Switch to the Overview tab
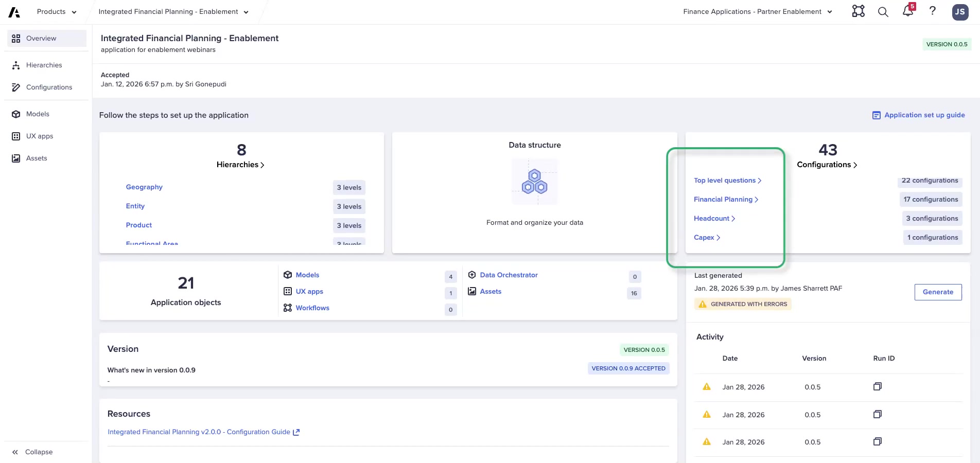 [x=41, y=38]
